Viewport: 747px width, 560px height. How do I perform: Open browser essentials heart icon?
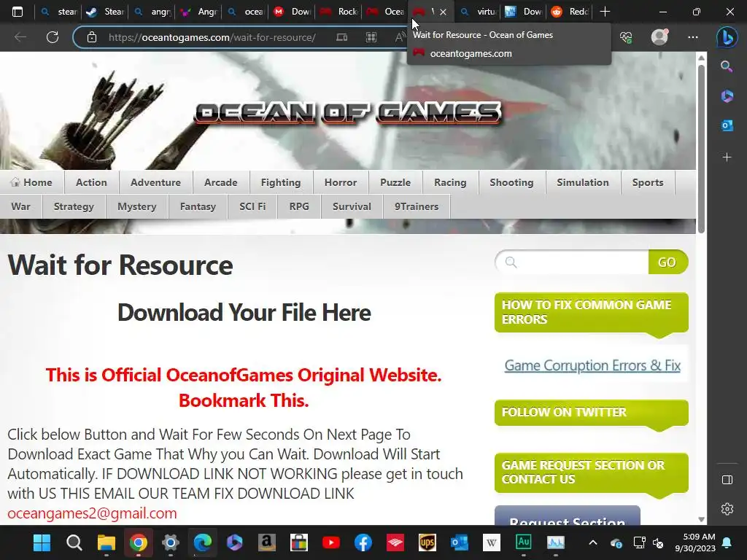tap(626, 37)
